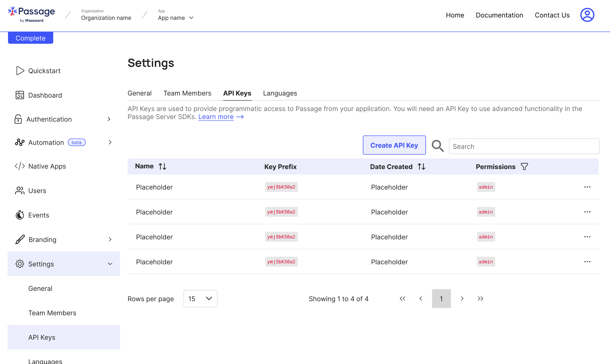Screen dimensions: 610x364
Task: Click inside the Search field
Action: [524, 146]
